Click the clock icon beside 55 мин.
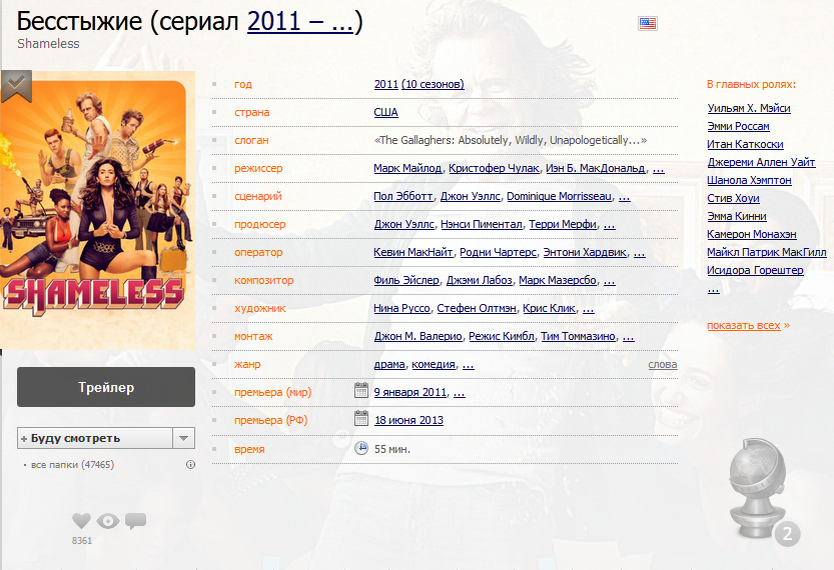The height and width of the screenshot is (570, 834). coord(361,448)
